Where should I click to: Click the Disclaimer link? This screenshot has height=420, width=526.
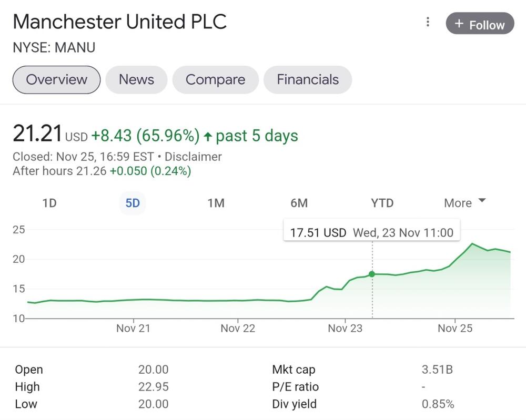pos(193,157)
